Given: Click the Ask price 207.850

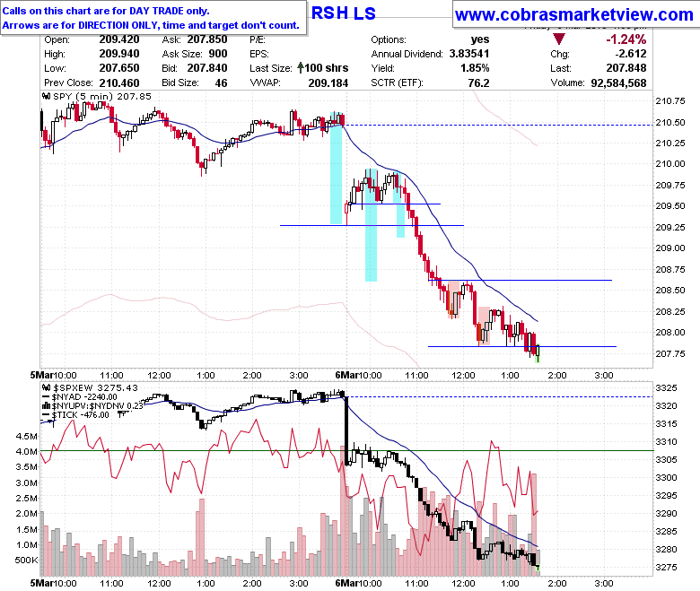Looking at the screenshot, I should 207,39.
